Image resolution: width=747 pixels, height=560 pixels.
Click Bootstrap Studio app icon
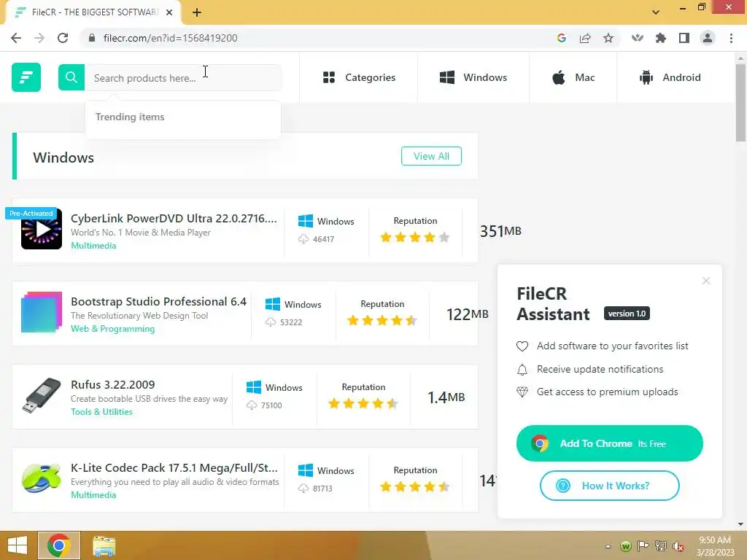tap(42, 312)
